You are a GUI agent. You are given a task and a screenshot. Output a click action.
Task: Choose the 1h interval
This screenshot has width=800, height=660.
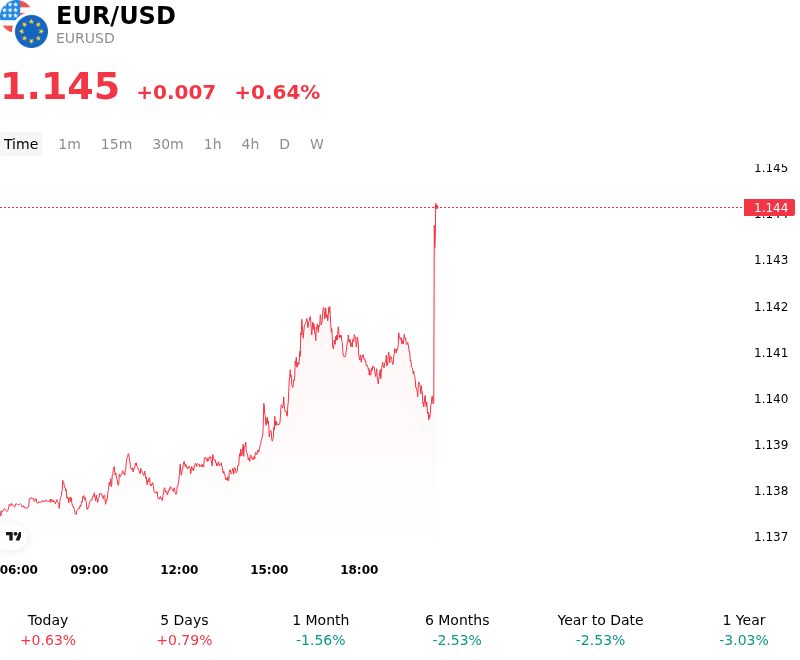(213, 144)
